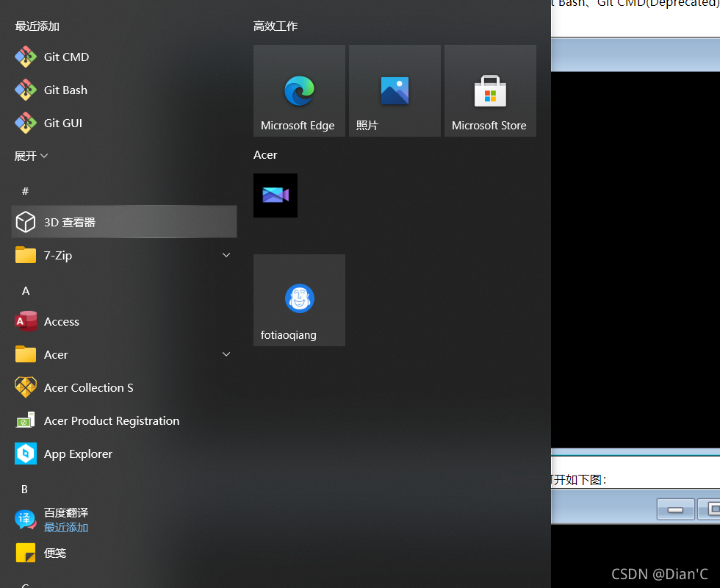Launch the App Explorer icon
The width and height of the screenshot is (720, 588).
[26, 454]
